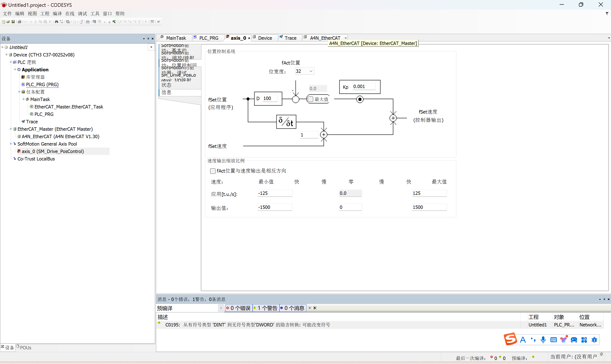Open the 预编译 message category dropdown
The height and width of the screenshot is (364, 611).
pyautogui.click(x=221, y=308)
